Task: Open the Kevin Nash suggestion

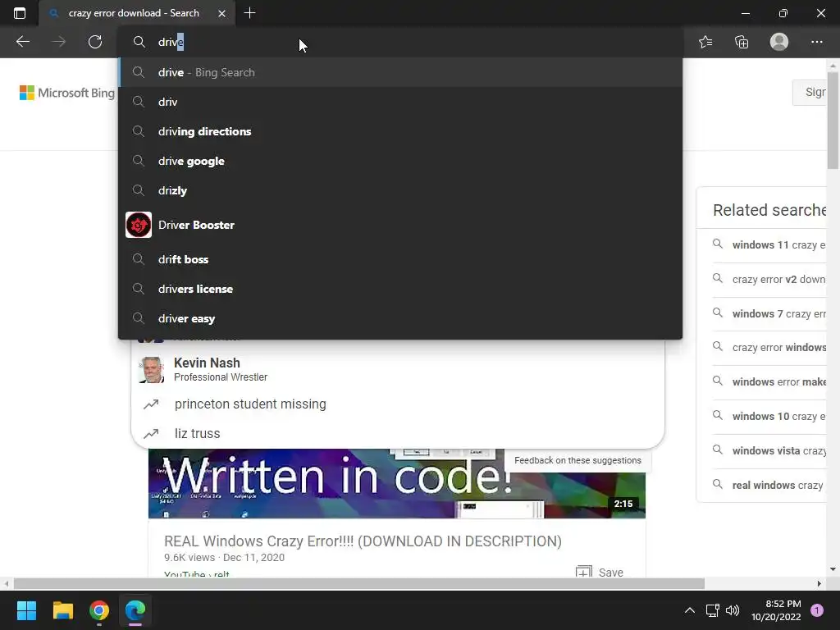Action: (x=398, y=370)
